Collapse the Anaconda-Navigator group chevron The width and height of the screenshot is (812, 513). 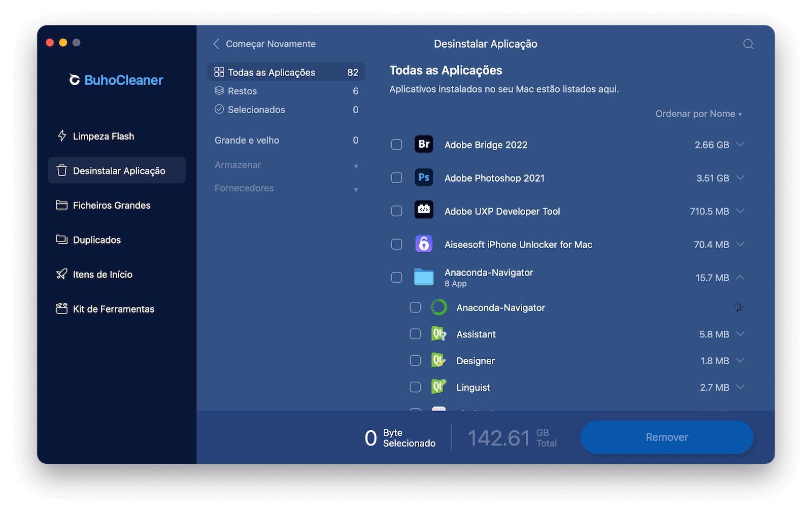(x=740, y=278)
